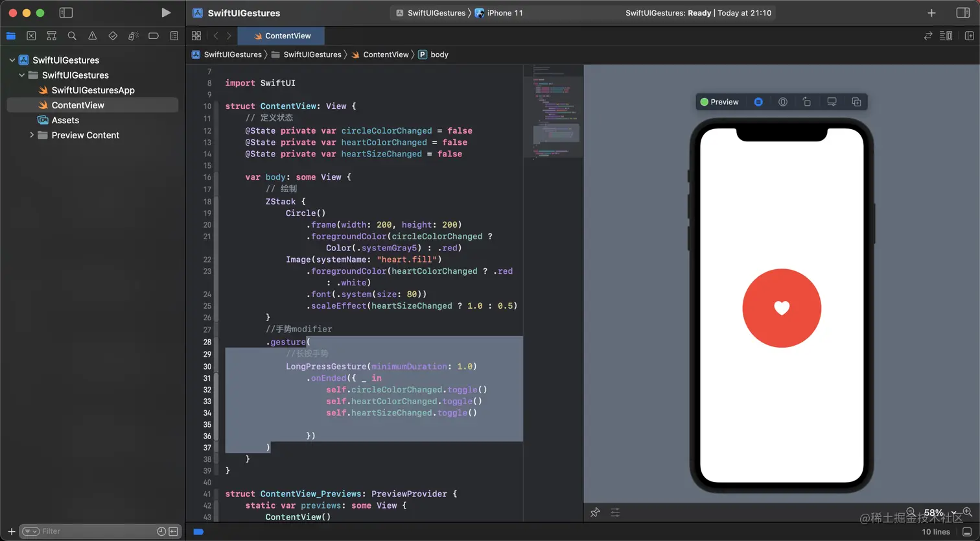Pin the preview canvas
This screenshot has width=980, height=541.
tap(595, 512)
